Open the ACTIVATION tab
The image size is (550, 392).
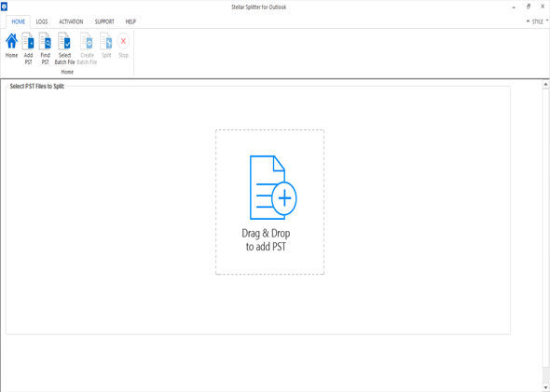pos(71,21)
